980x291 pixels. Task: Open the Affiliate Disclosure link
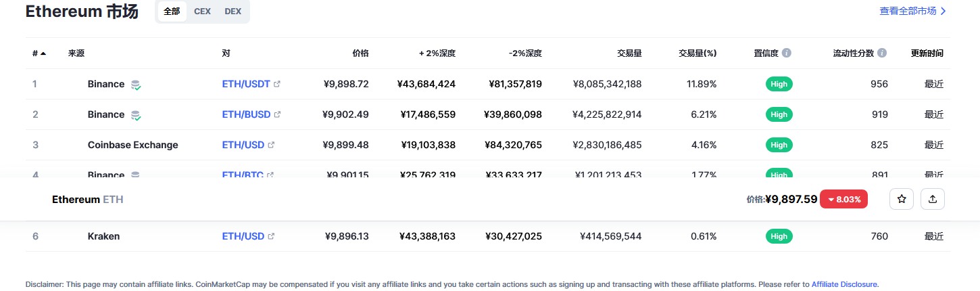(x=844, y=284)
